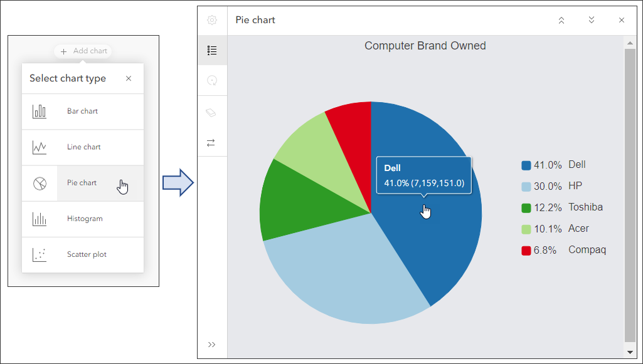Click the histogram icon
643x364 pixels.
pyautogui.click(x=40, y=219)
